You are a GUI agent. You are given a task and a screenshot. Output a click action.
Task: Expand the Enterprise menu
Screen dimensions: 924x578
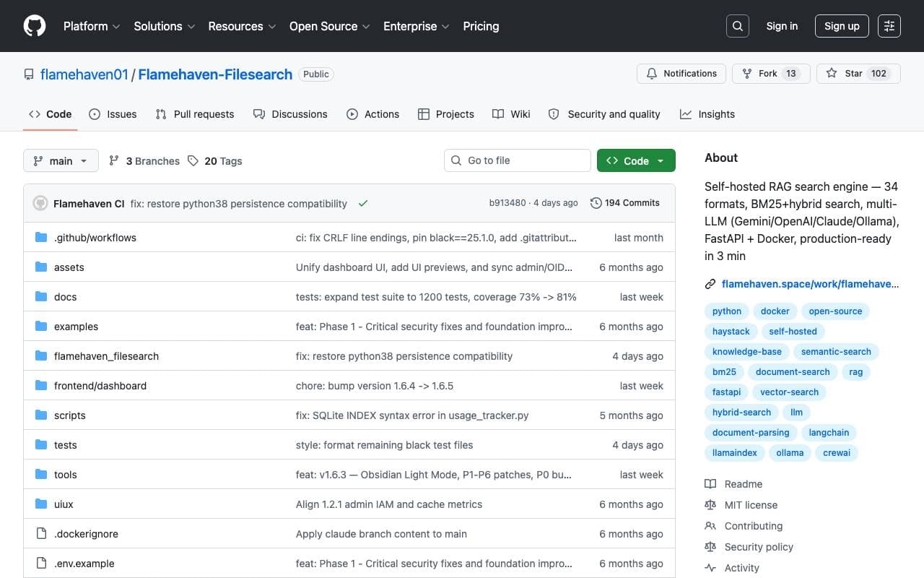point(416,26)
